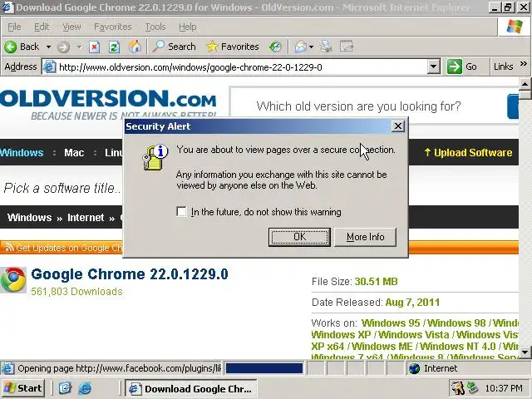532x399 pixels.
Task: Open the Search toolbar button
Action: [x=174, y=47]
